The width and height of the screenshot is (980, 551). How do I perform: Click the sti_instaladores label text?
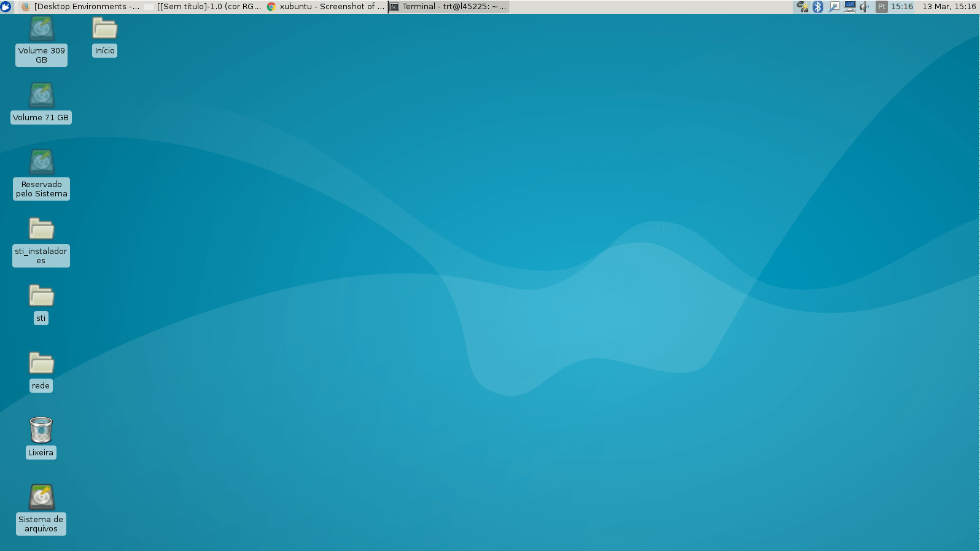41,256
